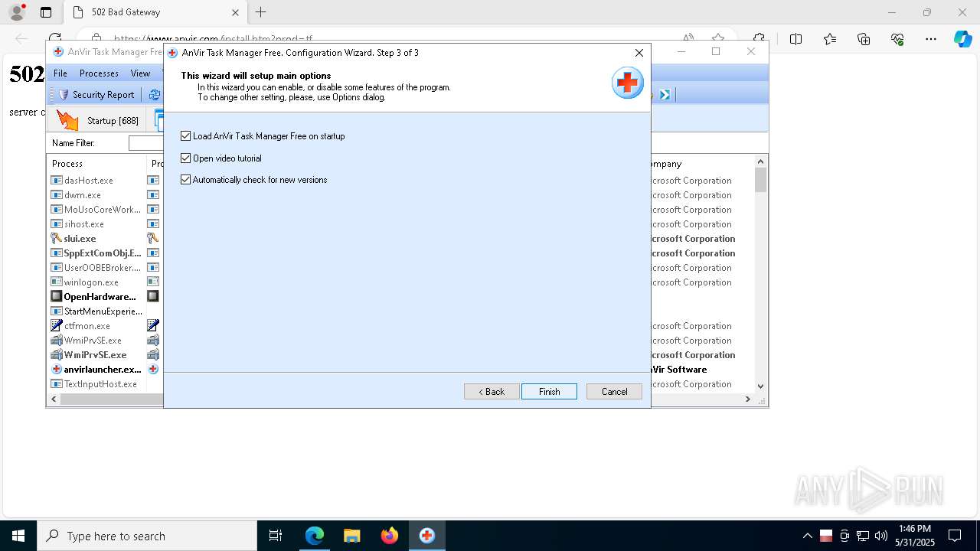Select the SppExtComObj.E... process row
This screenshot has height=551, width=980.
97,253
